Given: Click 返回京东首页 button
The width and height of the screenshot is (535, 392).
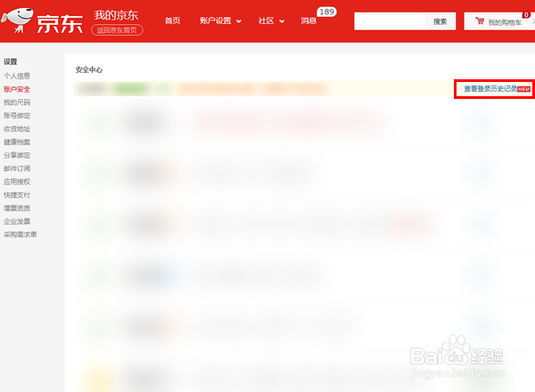Looking at the screenshot, I should point(117,30).
